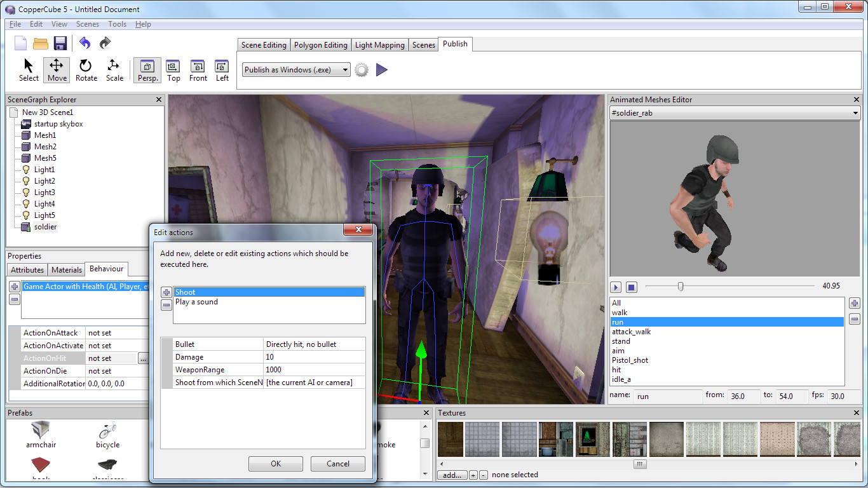868x488 pixels.
Task: Switch to the Materials tab
Action: [x=66, y=269]
